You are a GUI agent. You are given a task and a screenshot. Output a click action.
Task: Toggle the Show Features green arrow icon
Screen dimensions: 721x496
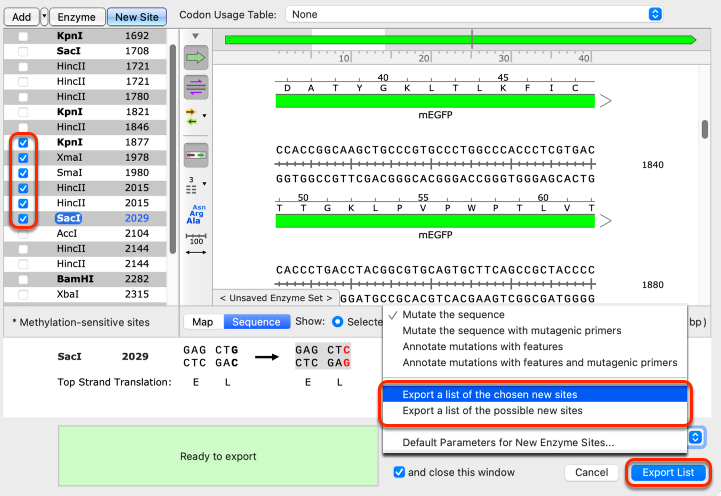(x=196, y=58)
